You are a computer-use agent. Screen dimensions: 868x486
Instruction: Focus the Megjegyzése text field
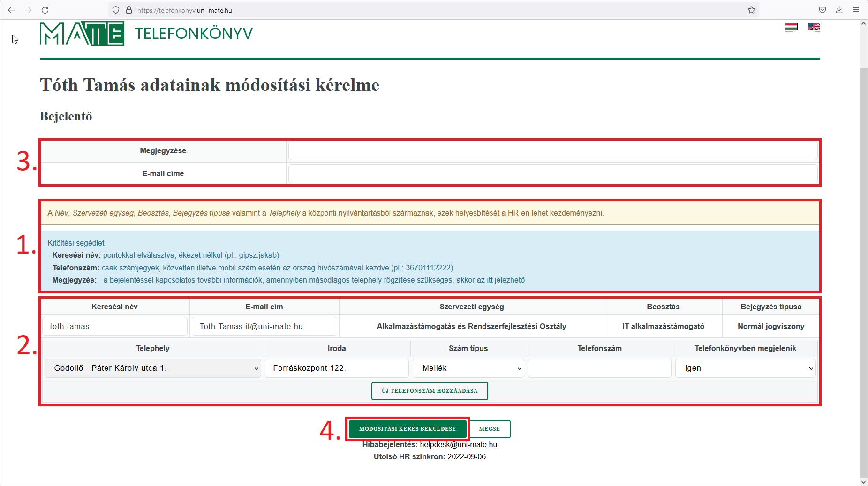[552, 151]
